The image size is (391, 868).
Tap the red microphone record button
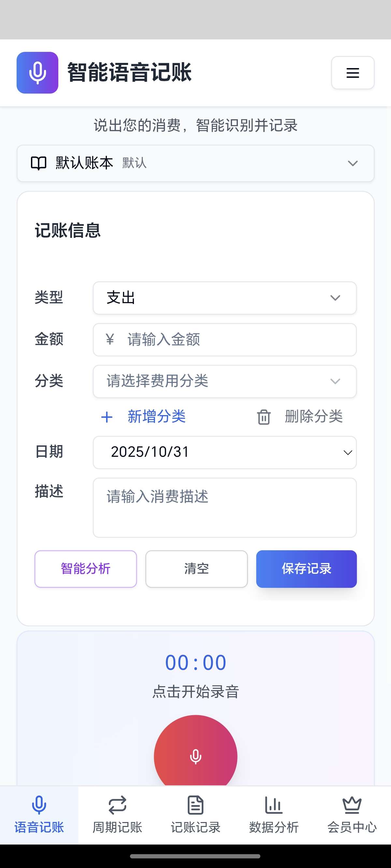[x=195, y=756]
